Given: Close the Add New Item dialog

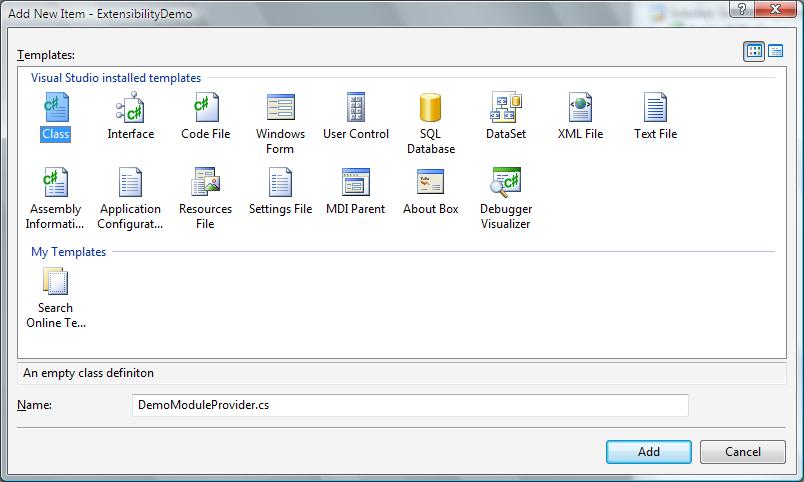Looking at the screenshot, I should [775, 9].
